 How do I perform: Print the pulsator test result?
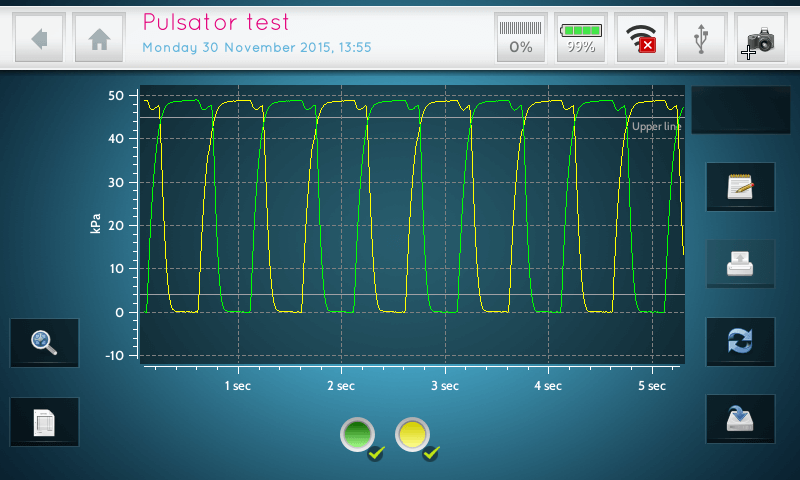[740, 264]
